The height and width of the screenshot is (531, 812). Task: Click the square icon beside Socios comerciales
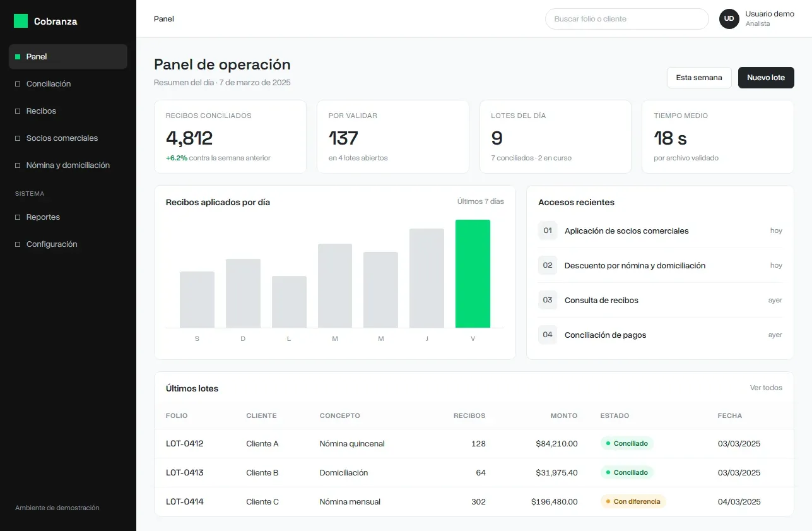[18, 138]
